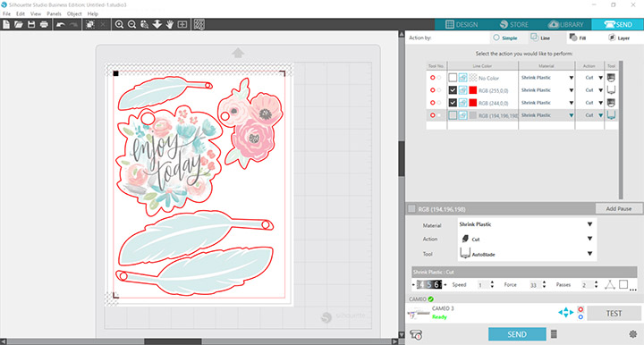Create a new document with toolbar icon

6,25
